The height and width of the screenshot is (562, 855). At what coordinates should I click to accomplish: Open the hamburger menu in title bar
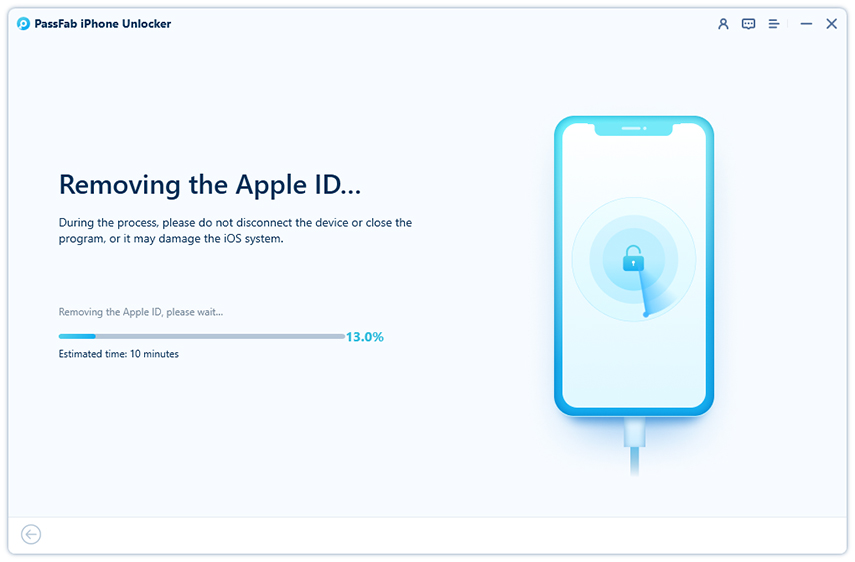coord(773,24)
